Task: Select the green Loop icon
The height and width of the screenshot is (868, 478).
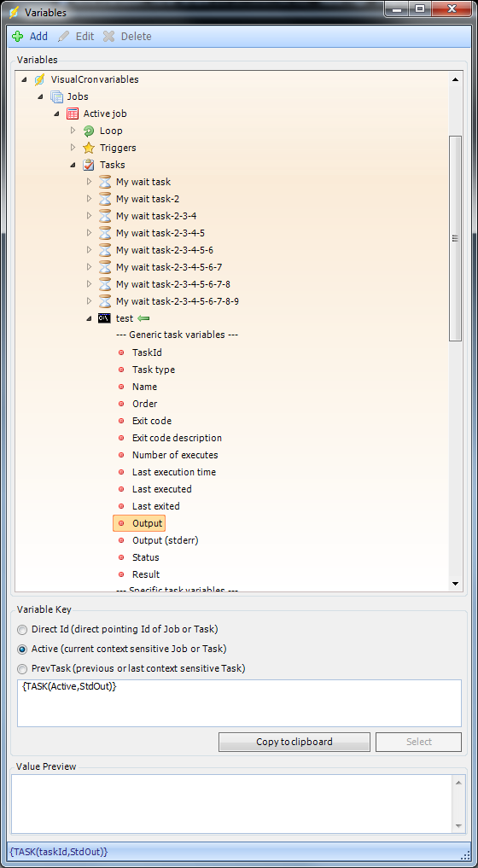Action: (89, 131)
